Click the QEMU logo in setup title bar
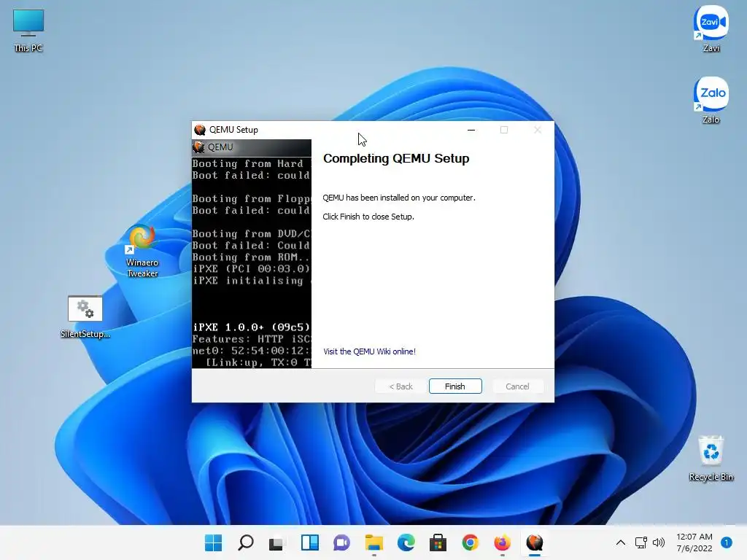This screenshot has width=747, height=560. [x=200, y=130]
